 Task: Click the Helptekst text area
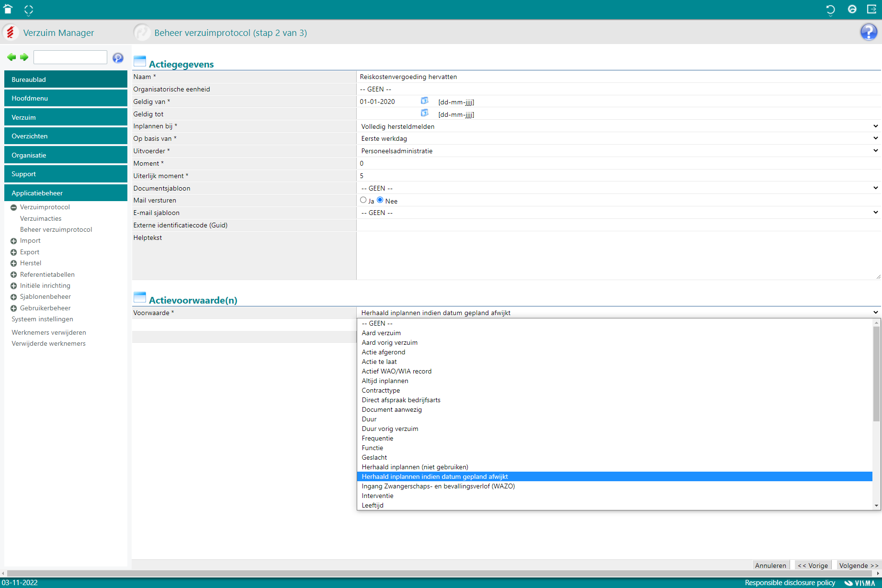pyautogui.click(x=619, y=256)
